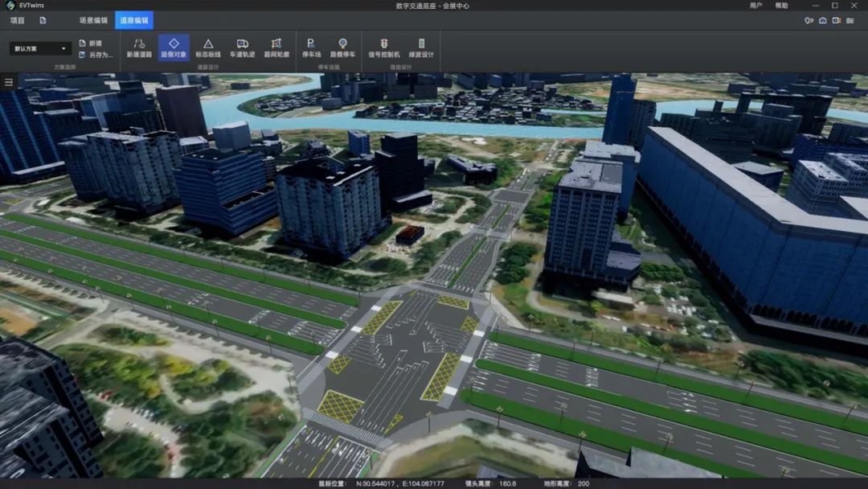
Task: Pick the 路侧停车 roadside parking tool
Action: click(x=342, y=47)
